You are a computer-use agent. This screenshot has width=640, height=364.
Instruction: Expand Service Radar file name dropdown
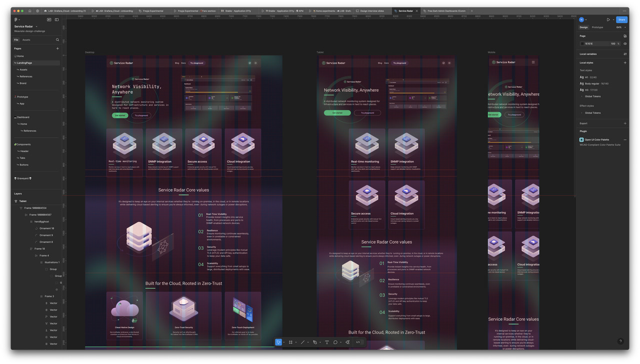tap(36, 26)
